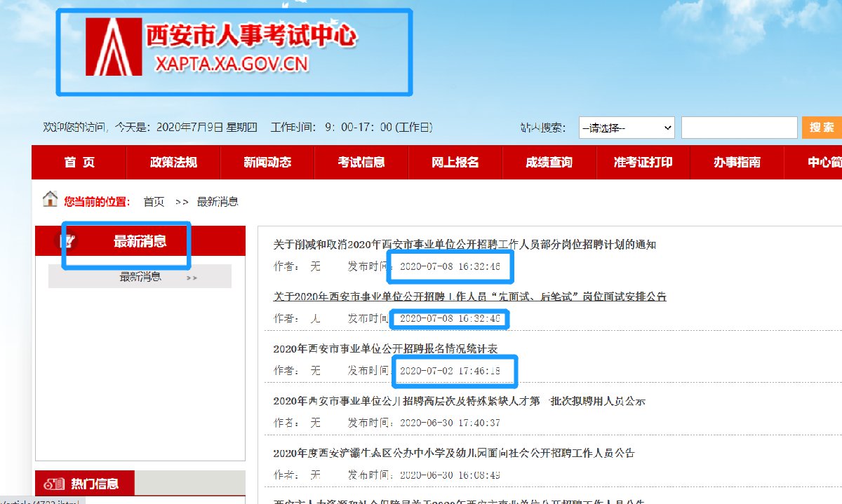The width and height of the screenshot is (842, 504).
Task: Open the 请选择 site search dropdown
Action: click(627, 128)
